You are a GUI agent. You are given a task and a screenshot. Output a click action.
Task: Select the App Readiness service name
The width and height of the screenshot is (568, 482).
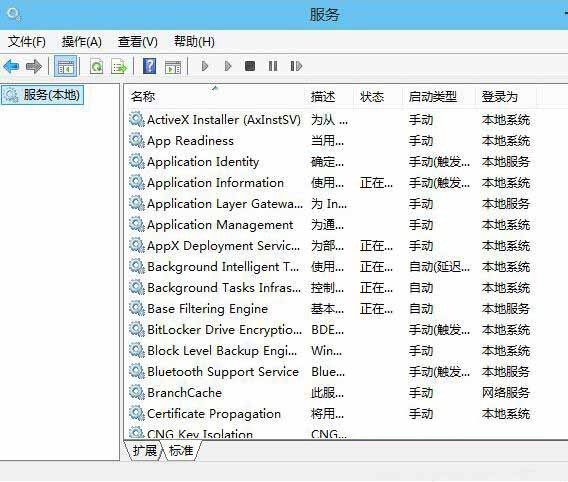click(x=191, y=141)
